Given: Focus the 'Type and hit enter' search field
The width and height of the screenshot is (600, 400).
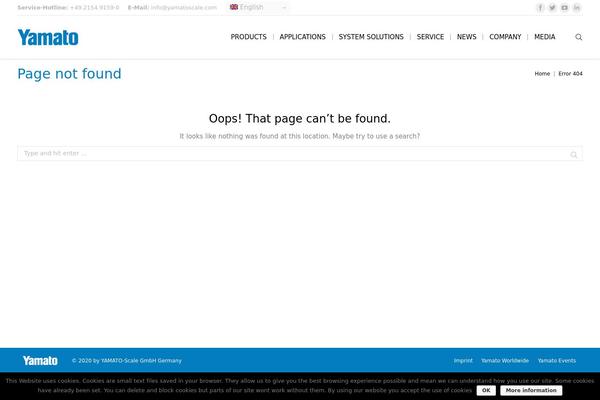Looking at the screenshot, I should pyautogui.click(x=300, y=153).
